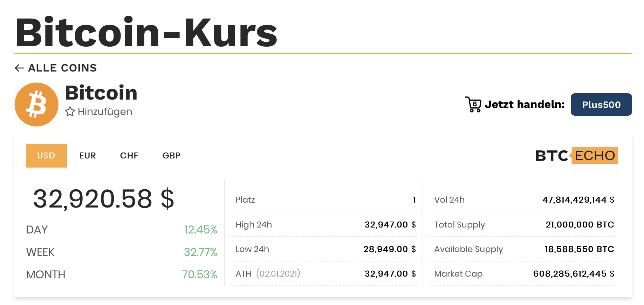Click the Vol 24h value

coord(578,200)
